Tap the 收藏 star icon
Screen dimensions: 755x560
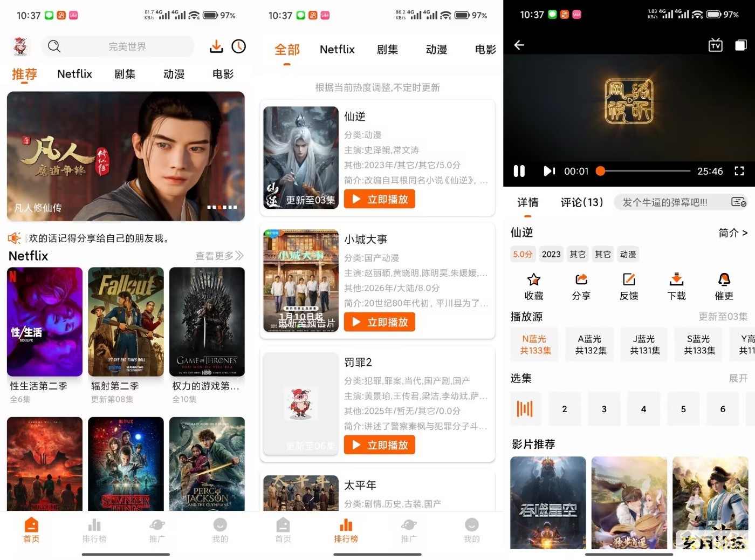pos(533,279)
